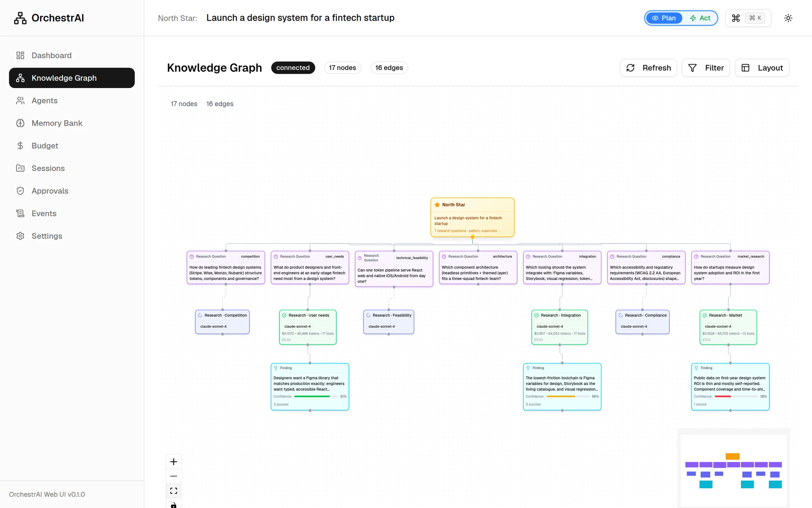Click the Knowledge Graph sidebar icon
Screen dimensions: 812x508
[20, 78]
